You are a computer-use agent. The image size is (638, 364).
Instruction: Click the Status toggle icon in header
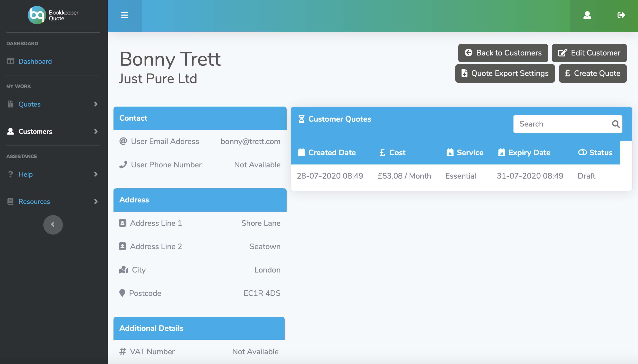tap(582, 153)
